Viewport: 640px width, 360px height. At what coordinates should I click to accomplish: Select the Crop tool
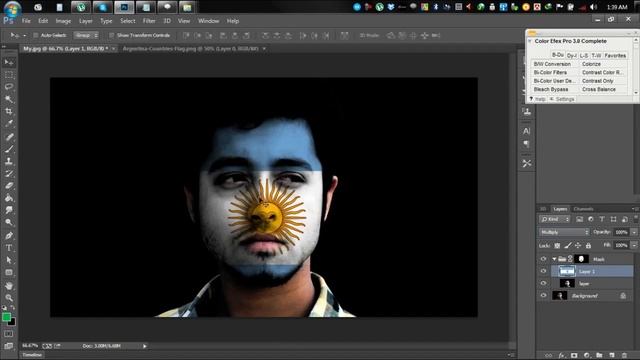pyautogui.click(x=9, y=111)
